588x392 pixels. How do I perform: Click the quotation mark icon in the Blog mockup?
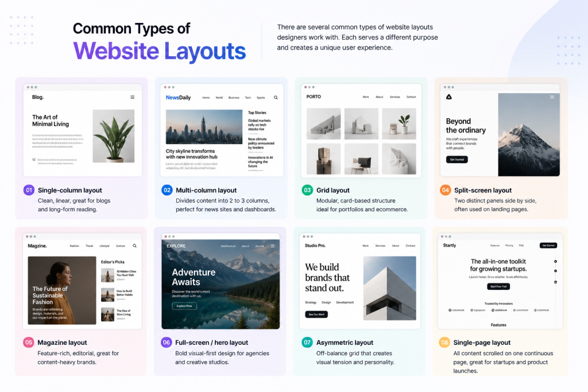34,160
